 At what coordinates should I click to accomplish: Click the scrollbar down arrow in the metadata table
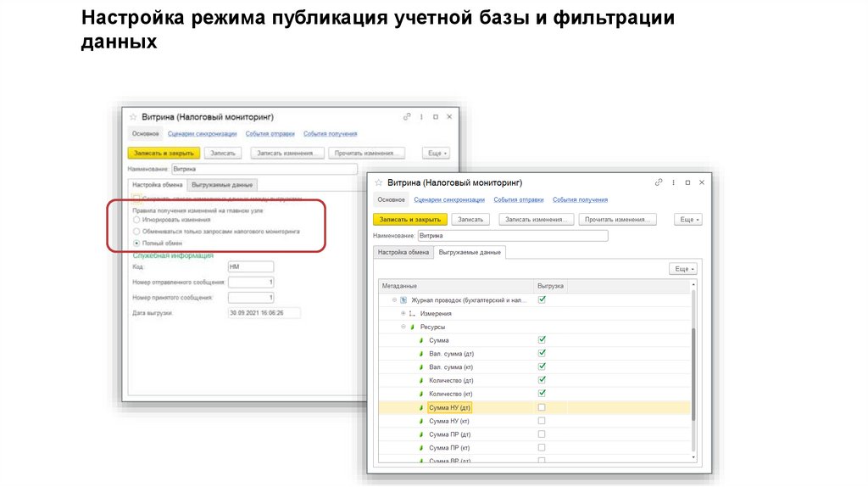(x=693, y=457)
